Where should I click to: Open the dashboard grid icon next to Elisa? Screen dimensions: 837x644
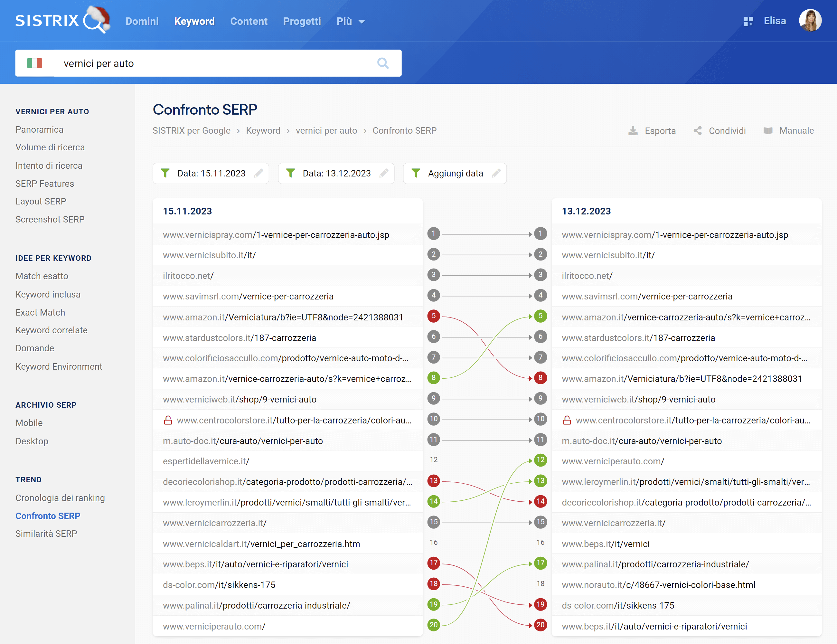click(748, 21)
